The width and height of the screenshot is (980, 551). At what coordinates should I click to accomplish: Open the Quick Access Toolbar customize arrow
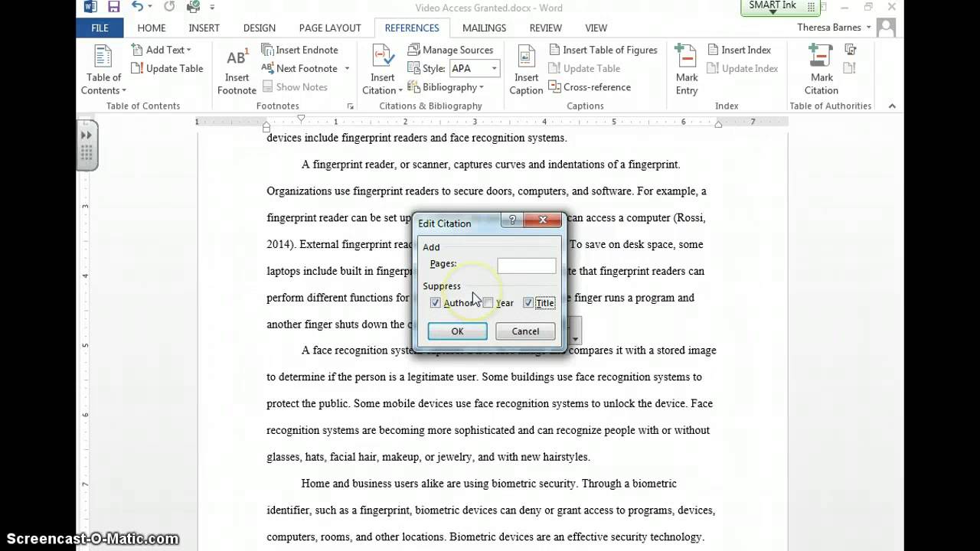(x=212, y=8)
